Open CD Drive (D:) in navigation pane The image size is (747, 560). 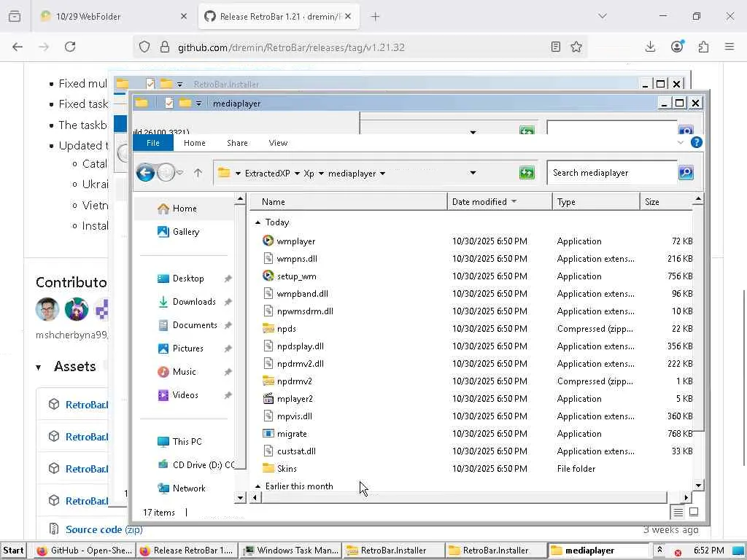[x=196, y=464]
